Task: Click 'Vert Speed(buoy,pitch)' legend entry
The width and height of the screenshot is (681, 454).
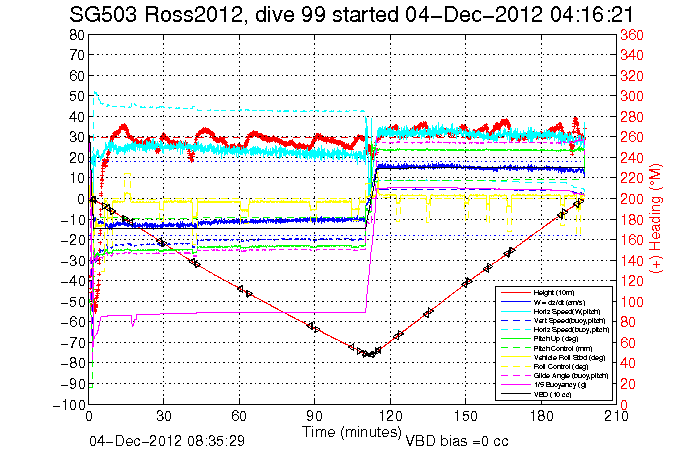Action: pos(569,321)
